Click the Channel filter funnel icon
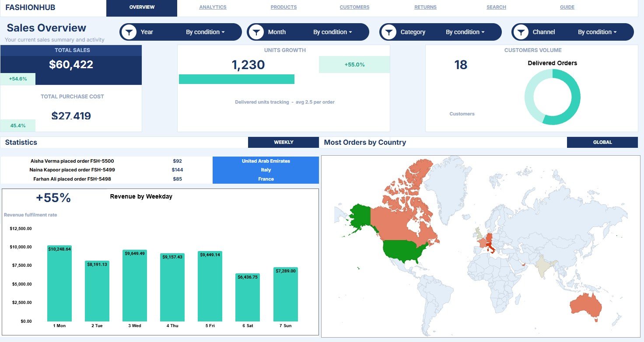Screen dimensions: 644x342 [x=521, y=32]
